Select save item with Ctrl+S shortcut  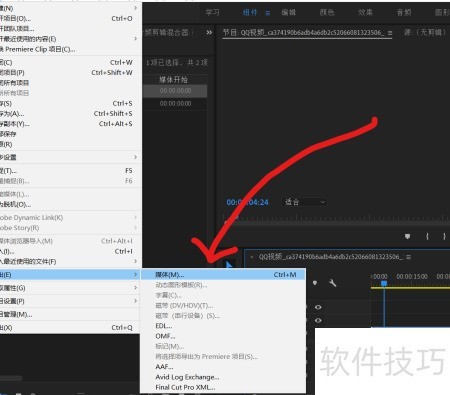point(70,103)
